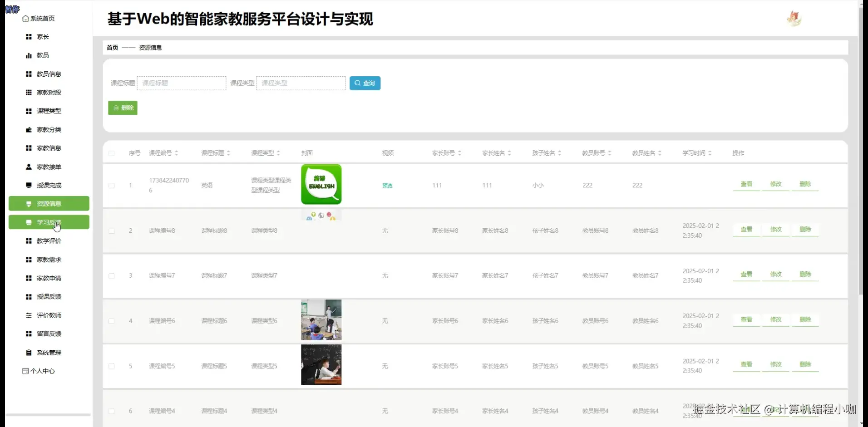This screenshot has height=427, width=868.
Task: Open 家教时段 via its calendar icon
Action: (x=28, y=93)
